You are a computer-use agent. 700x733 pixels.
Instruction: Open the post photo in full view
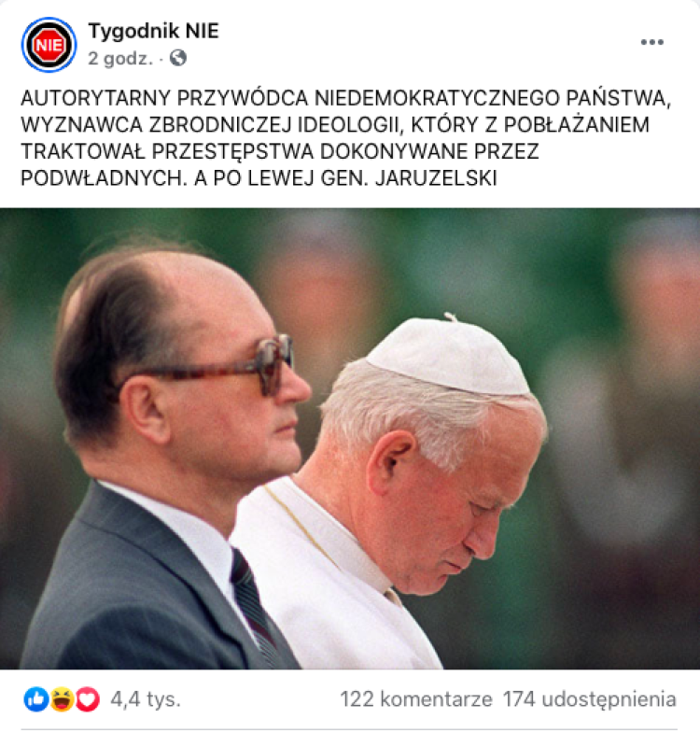(x=350, y=439)
